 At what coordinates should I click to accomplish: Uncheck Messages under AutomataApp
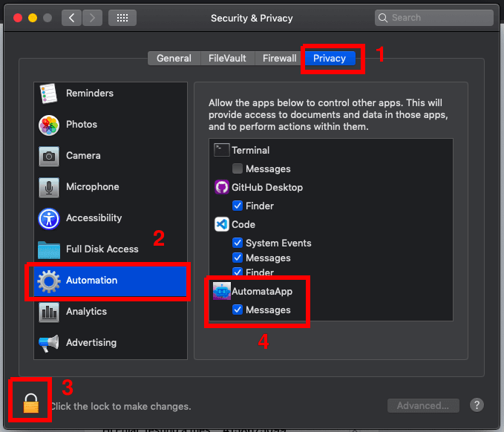click(x=238, y=310)
